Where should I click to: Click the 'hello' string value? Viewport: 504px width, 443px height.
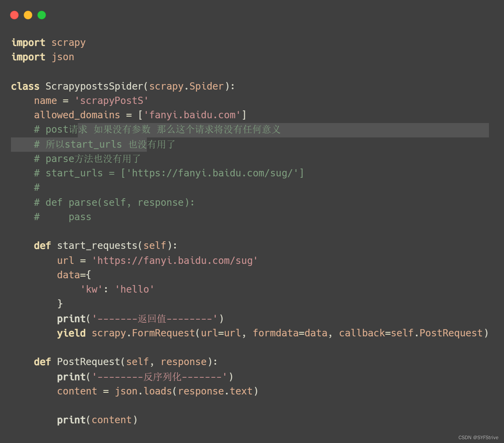coord(135,289)
